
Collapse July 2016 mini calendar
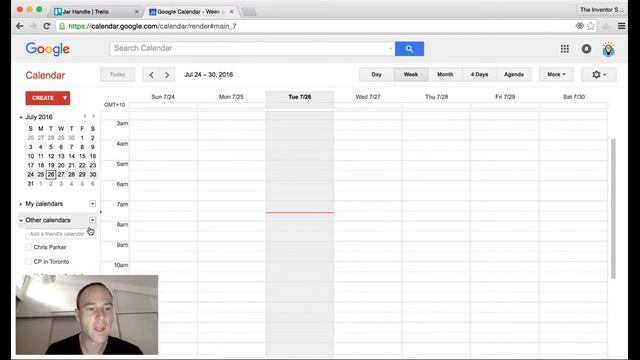[x=20, y=117]
